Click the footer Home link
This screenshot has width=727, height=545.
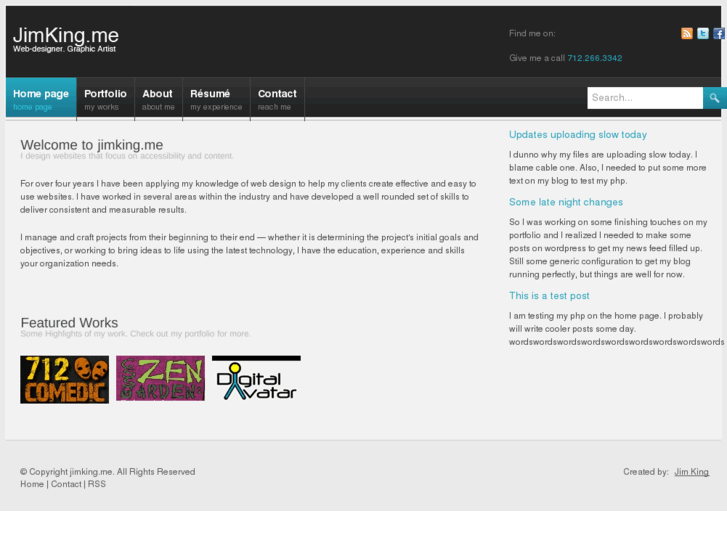[32, 484]
